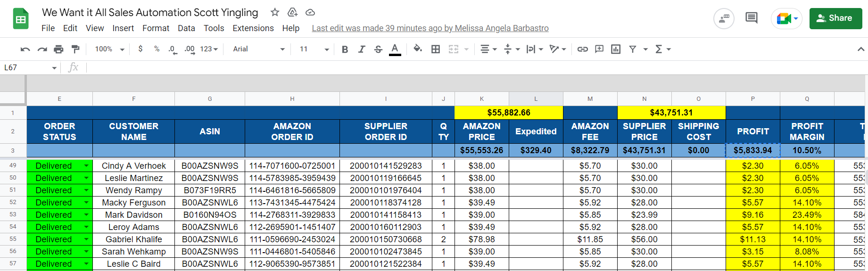Image resolution: width=868 pixels, height=271 pixels.
Task: Move document to folder icon
Action: coord(292,12)
